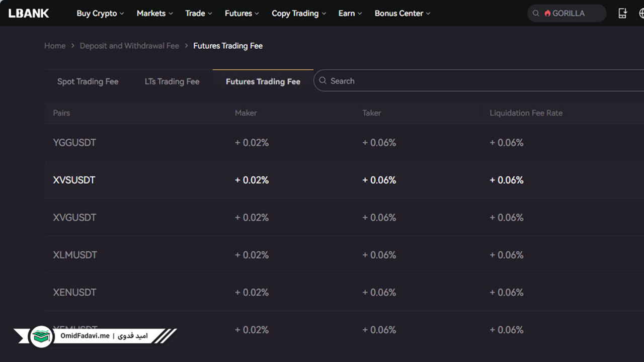Expand the Copy Trading menu
Image resolution: width=644 pixels, height=362 pixels.
pos(298,14)
